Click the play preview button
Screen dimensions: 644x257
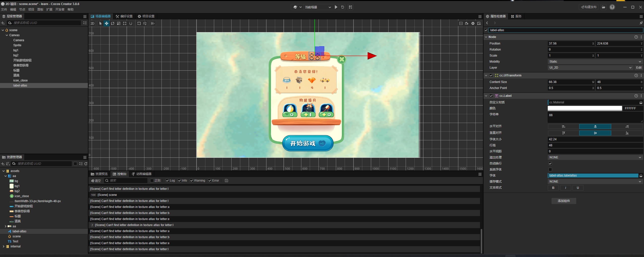336,7
